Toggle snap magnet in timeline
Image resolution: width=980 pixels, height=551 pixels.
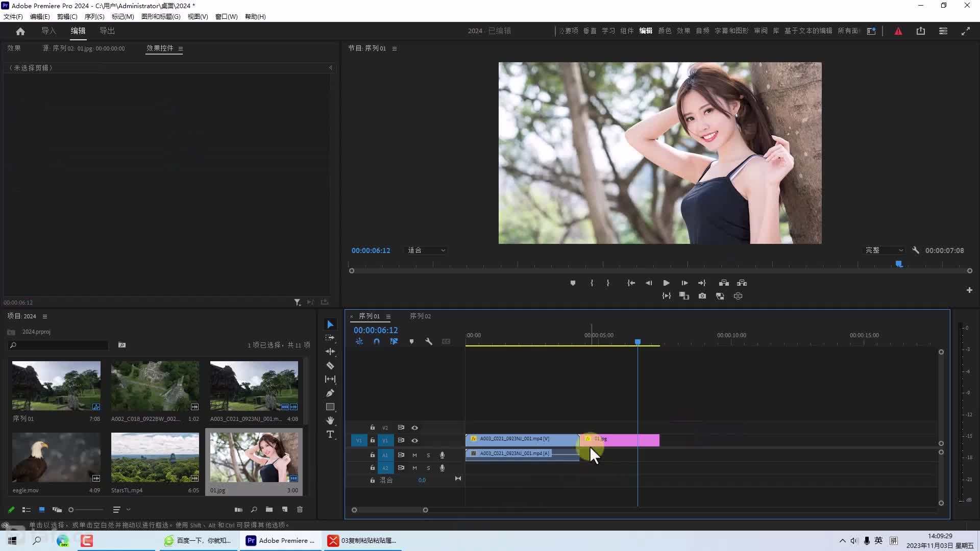(377, 341)
